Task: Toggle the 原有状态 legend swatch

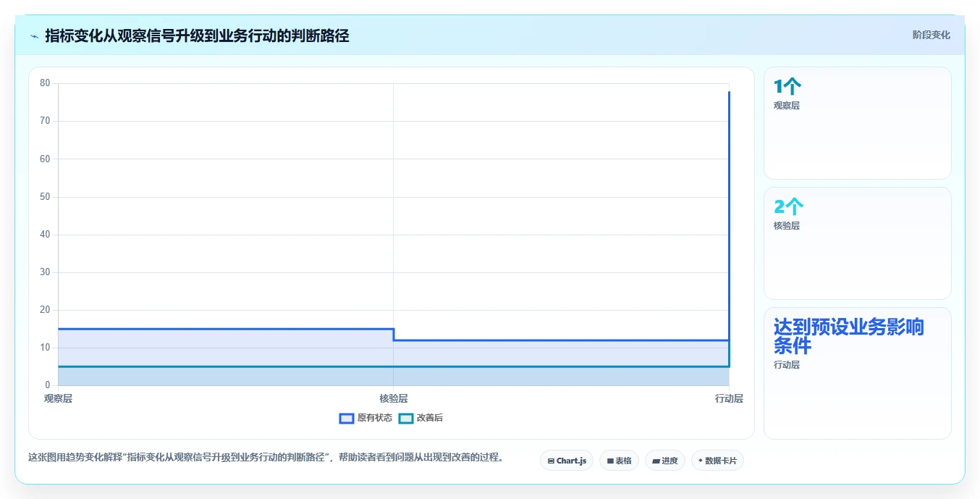Action: click(x=347, y=419)
